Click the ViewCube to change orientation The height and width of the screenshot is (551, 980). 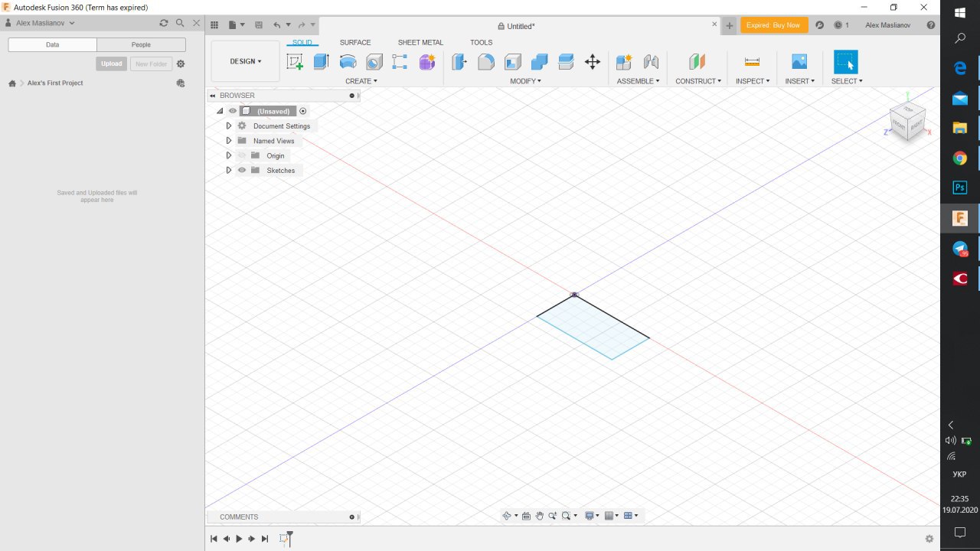pyautogui.click(x=908, y=121)
